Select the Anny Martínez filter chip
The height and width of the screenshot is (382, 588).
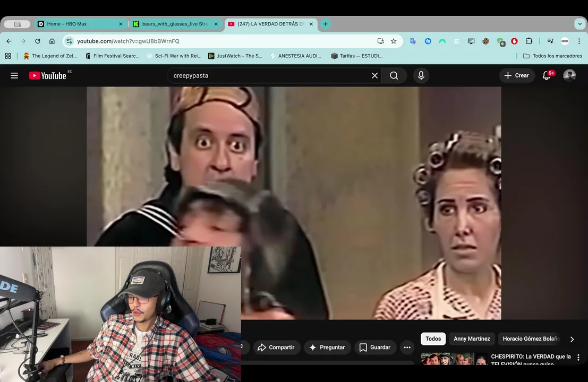click(x=472, y=338)
